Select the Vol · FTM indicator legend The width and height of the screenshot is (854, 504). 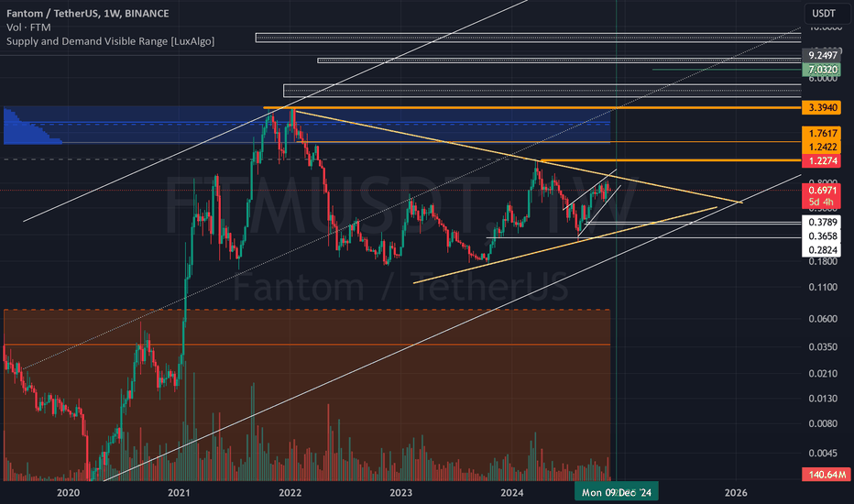click(x=28, y=27)
